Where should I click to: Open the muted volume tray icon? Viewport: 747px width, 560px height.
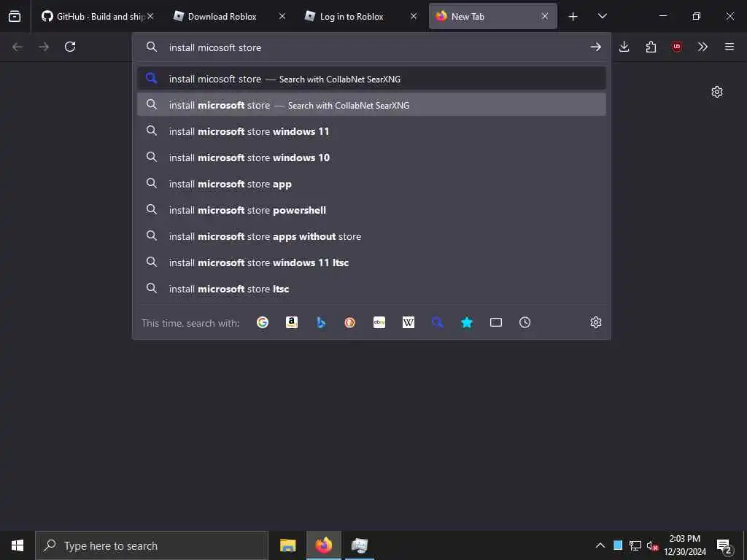point(652,545)
